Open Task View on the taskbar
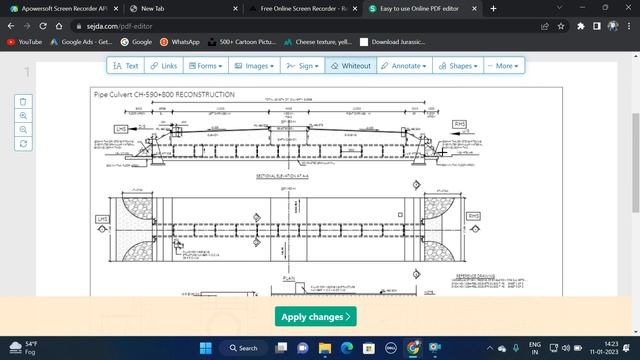640x360 pixels. 281,348
